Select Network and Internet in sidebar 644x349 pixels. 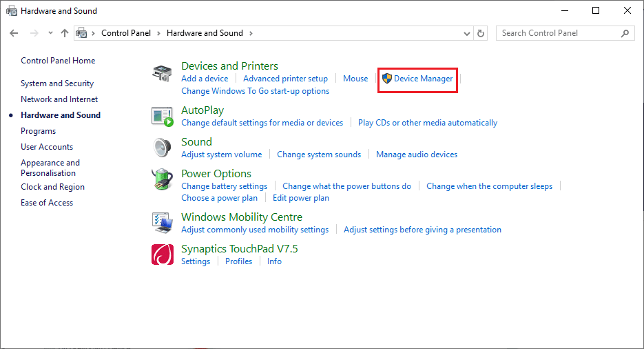pos(59,99)
